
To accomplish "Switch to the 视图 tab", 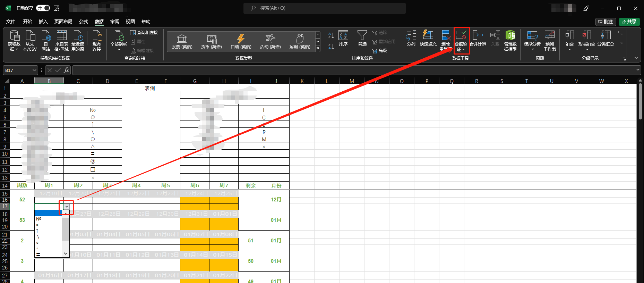I will click(x=130, y=22).
